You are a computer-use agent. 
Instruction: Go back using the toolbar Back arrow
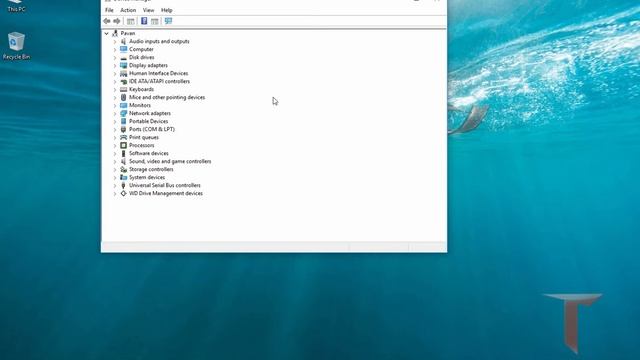(107, 21)
